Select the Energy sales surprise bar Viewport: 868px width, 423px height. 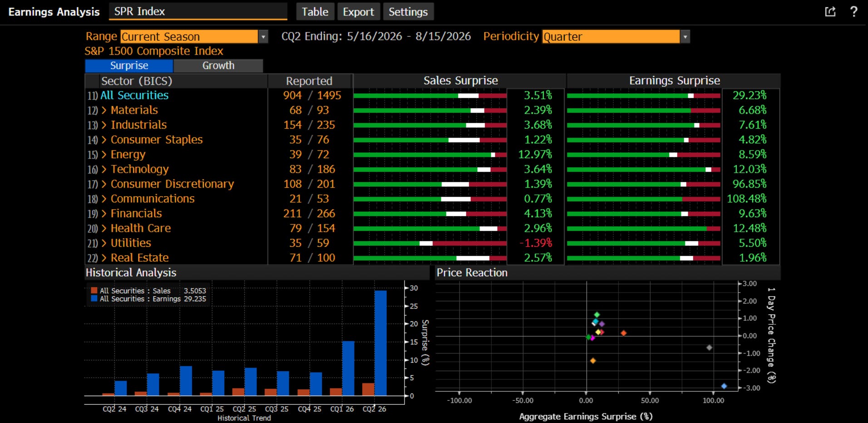(430, 155)
